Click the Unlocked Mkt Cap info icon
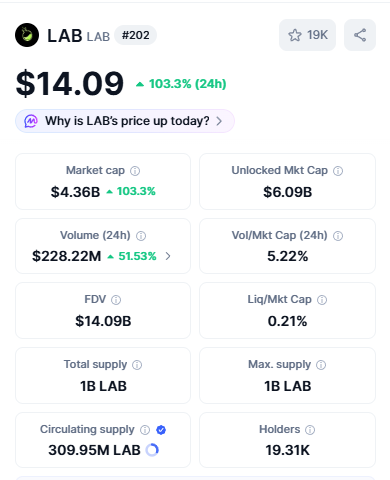This screenshot has height=480, width=390. [338, 171]
